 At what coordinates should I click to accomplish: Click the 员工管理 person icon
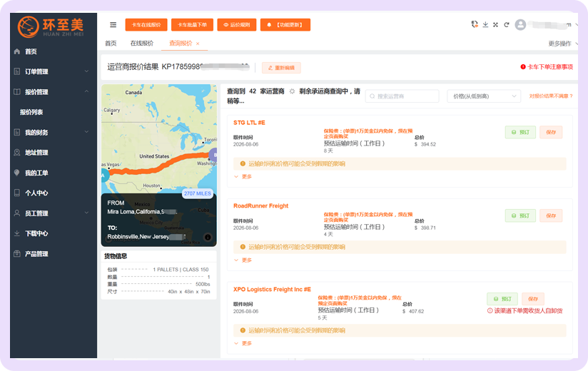tap(17, 213)
